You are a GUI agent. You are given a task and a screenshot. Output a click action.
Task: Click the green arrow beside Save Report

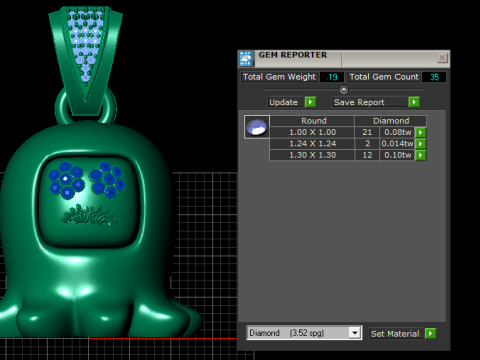(414, 102)
